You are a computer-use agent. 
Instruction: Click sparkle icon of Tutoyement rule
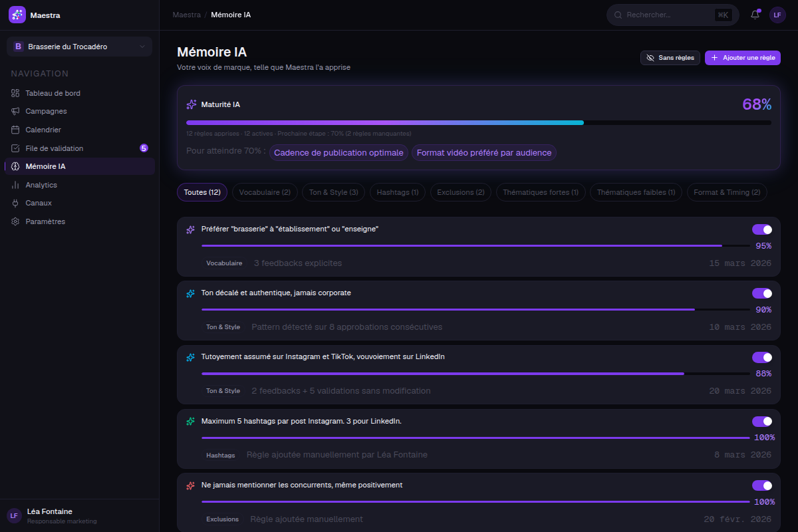coord(191,357)
